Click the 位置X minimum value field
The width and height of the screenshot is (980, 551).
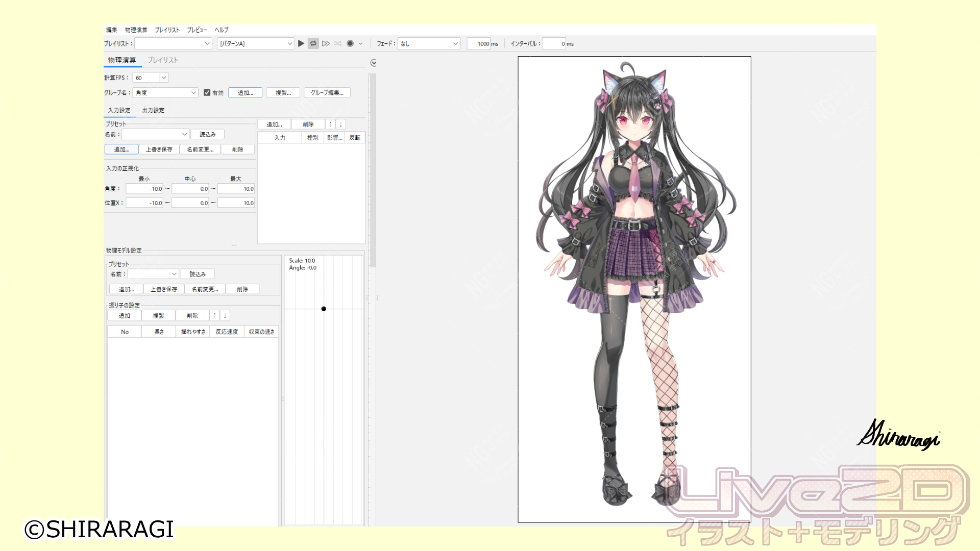coord(145,203)
